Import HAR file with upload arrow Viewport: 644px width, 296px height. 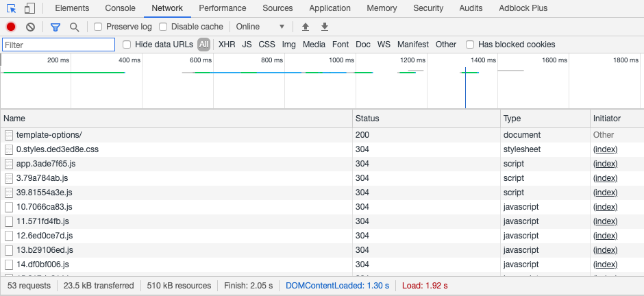pyautogui.click(x=305, y=27)
